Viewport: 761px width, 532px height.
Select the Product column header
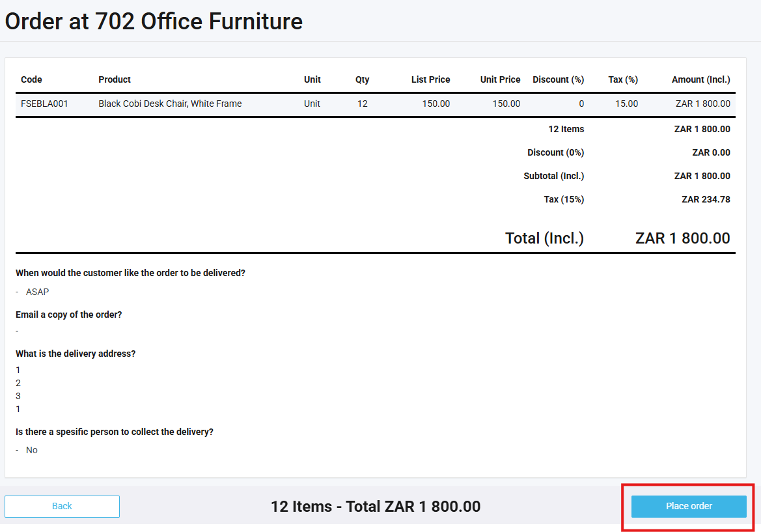[115, 79]
